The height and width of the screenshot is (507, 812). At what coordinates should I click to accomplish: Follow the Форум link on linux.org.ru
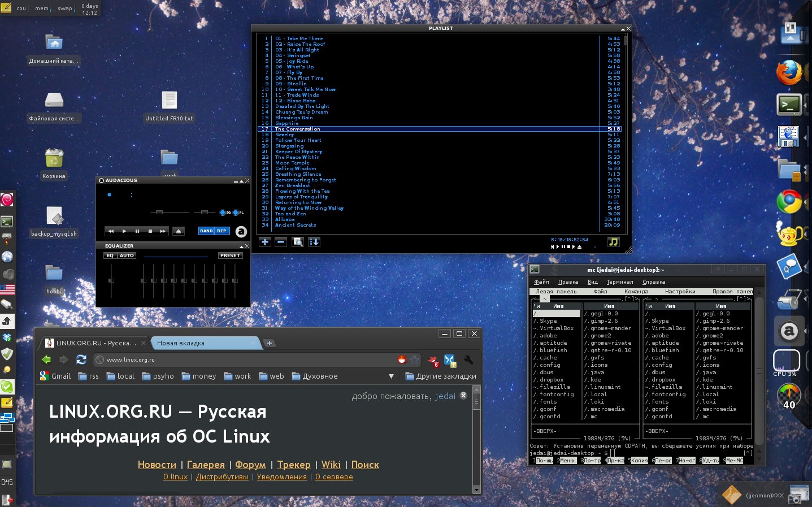tap(250, 465)
